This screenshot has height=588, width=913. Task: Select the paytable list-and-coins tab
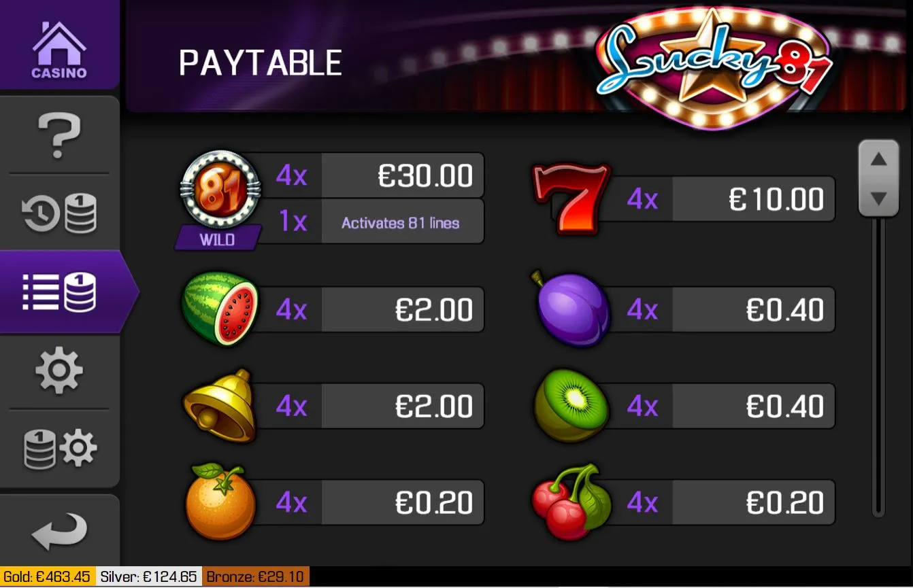(59, 292)
